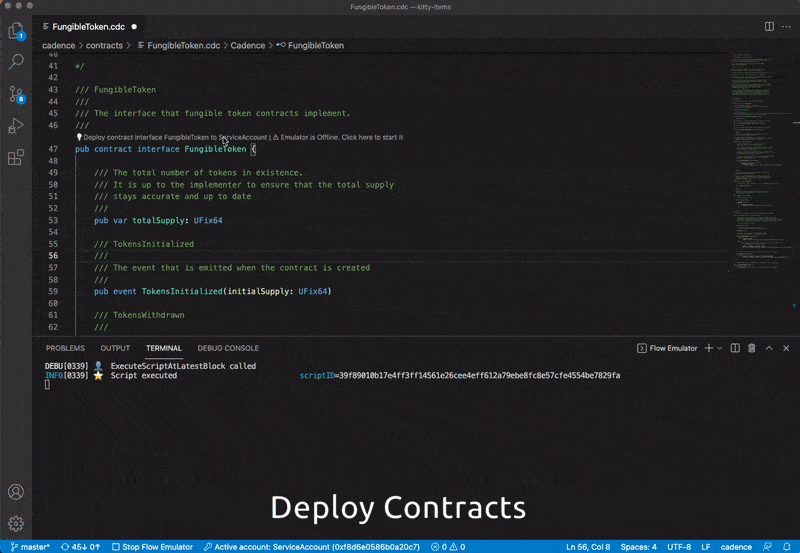
Task: Click the cadence breadcrumb folder
Action: tap(58, 45)
